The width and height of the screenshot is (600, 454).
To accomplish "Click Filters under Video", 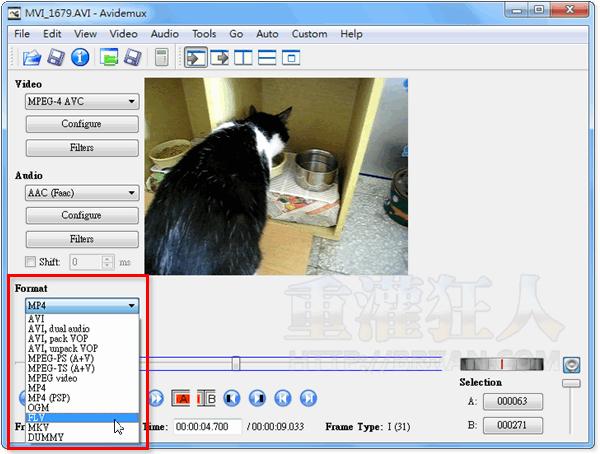I will [x=82, y=148].
